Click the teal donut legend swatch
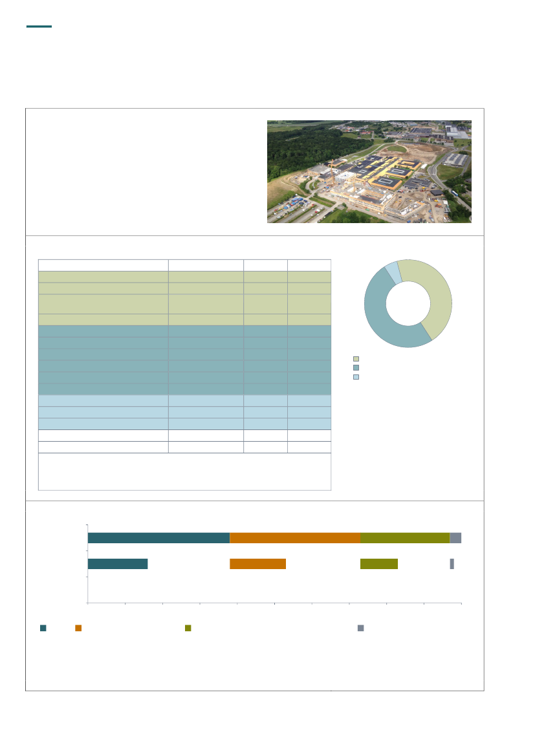This screenshot has height=756, width=535. coord(356,367)
